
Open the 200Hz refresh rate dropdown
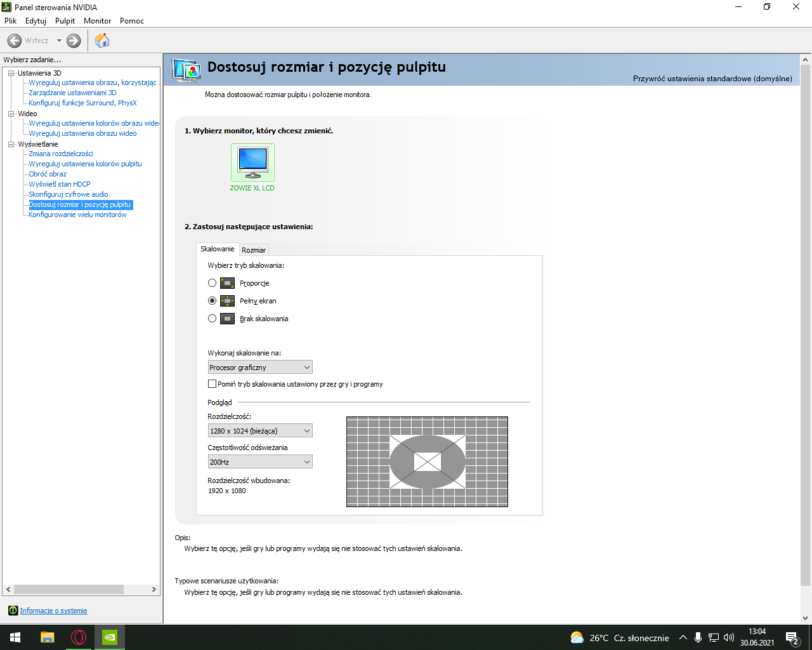point(260,462)
